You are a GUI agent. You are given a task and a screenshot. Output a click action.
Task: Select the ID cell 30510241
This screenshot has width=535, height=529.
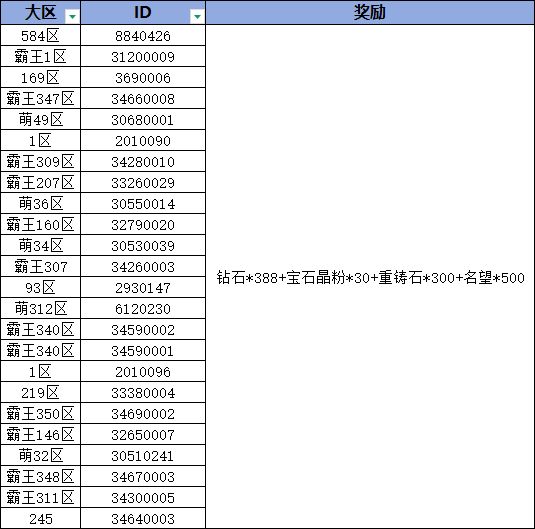pyautogui.click(x=143, y=455)
